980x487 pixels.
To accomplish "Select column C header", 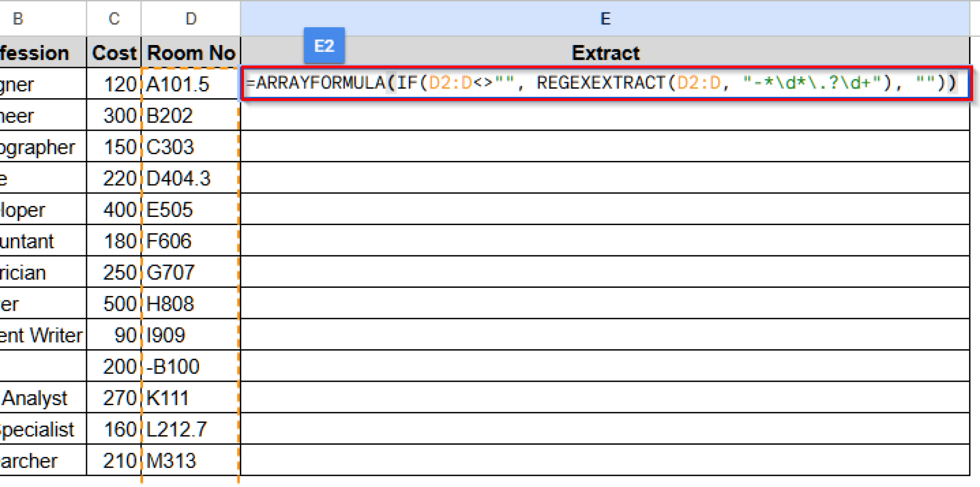I will [x=113, y=18].
